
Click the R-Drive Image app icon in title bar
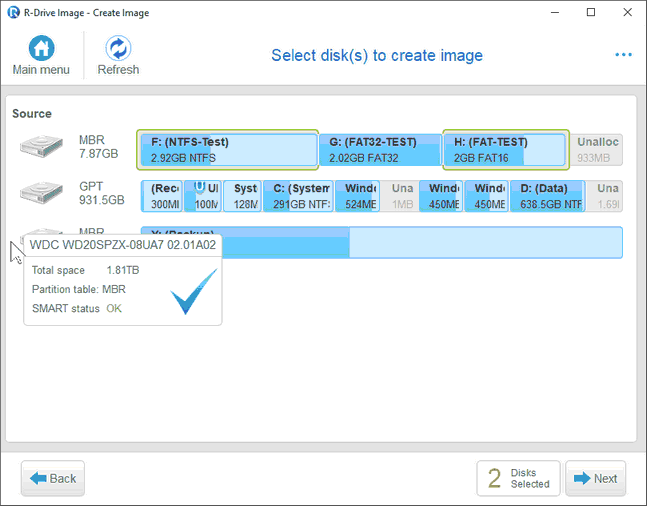click(13, 12)
